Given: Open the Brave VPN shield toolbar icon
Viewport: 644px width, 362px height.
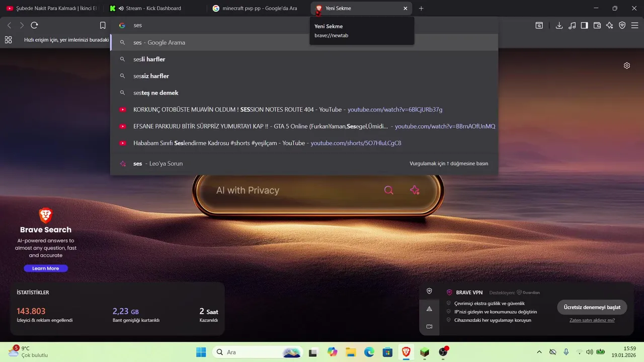Looking at the screenshot, I should (622, 25).
